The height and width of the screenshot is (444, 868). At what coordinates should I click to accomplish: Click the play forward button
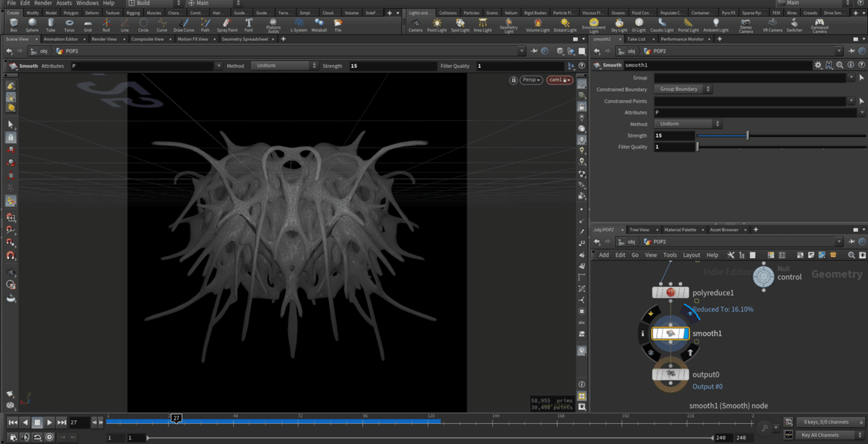(49, 422)
